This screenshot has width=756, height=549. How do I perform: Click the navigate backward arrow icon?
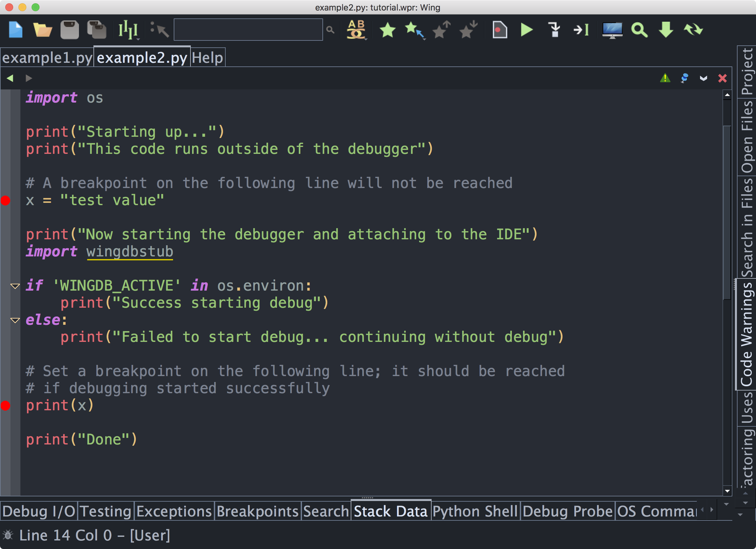(x=10, y=78)
